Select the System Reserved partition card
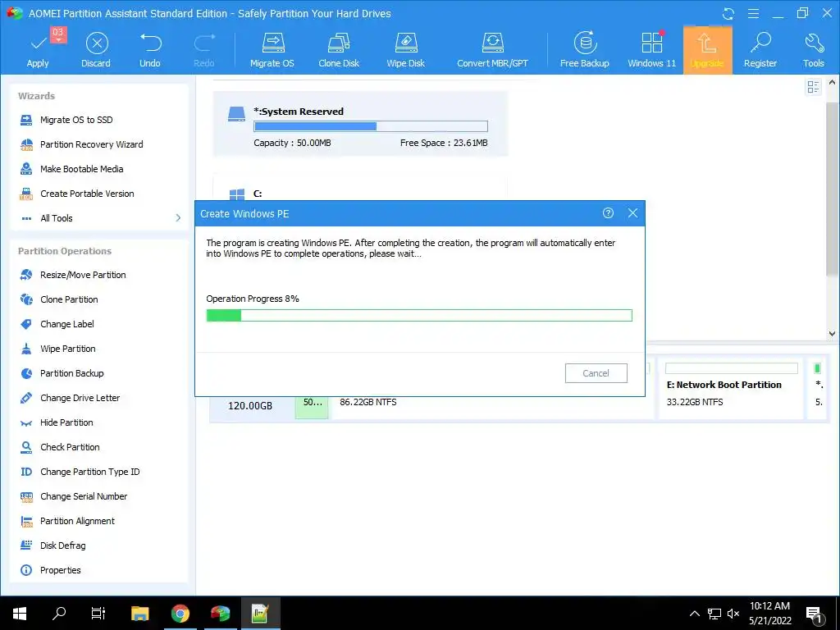This screenshot has width=840, height=630. pos(361,124)
